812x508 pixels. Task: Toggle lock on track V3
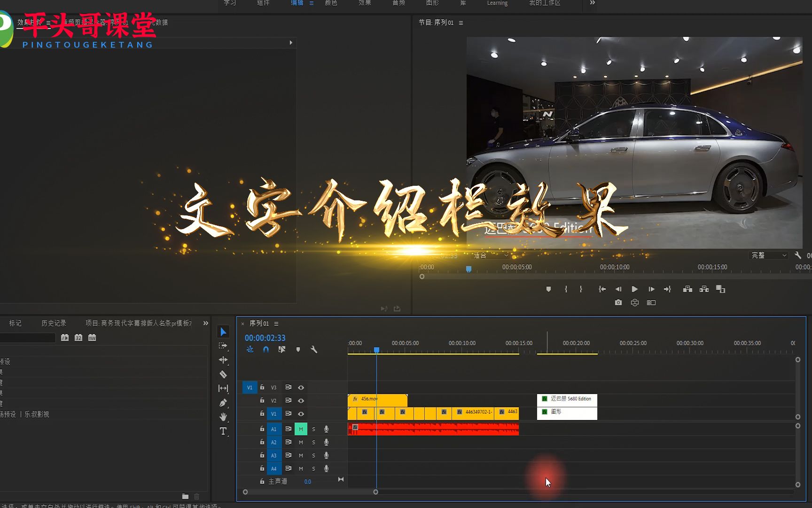(262, 387)
